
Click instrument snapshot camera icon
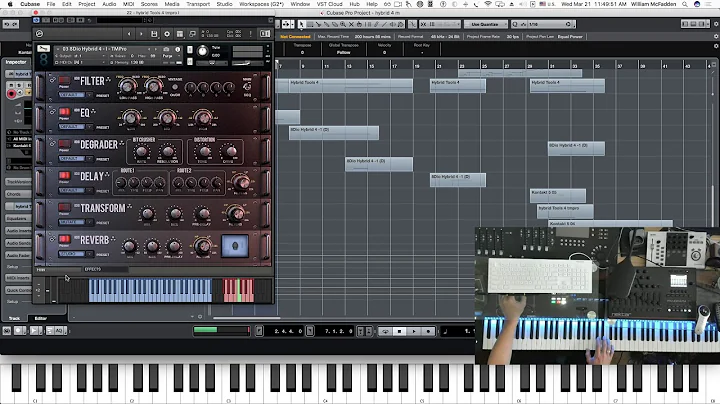click(166, 49)
